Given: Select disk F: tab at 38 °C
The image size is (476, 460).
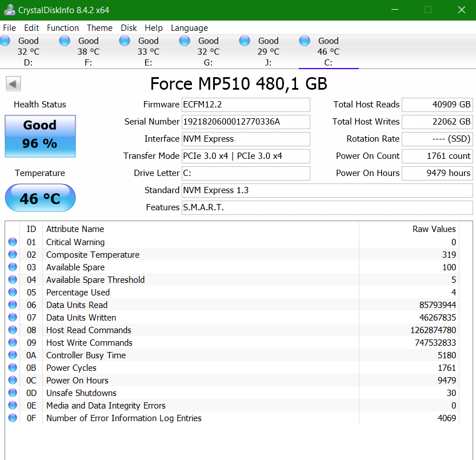Looking at the screenshot, I should [89, 51].
